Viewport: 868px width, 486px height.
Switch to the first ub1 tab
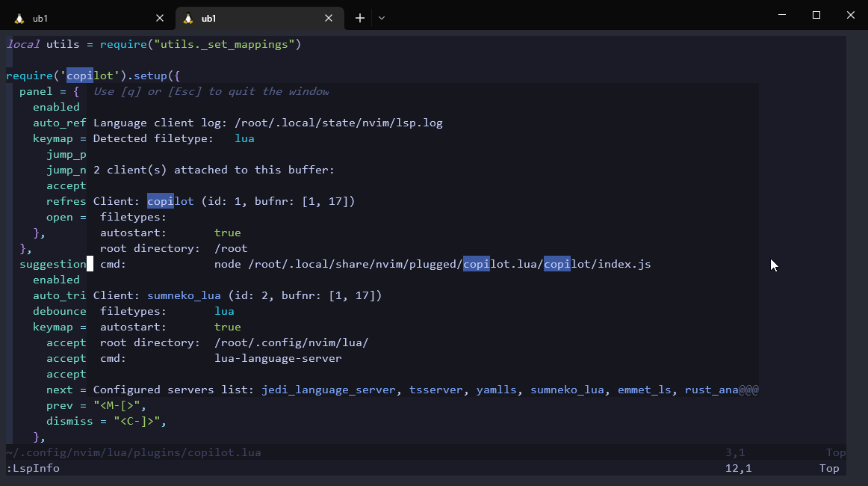coord(82,16)
